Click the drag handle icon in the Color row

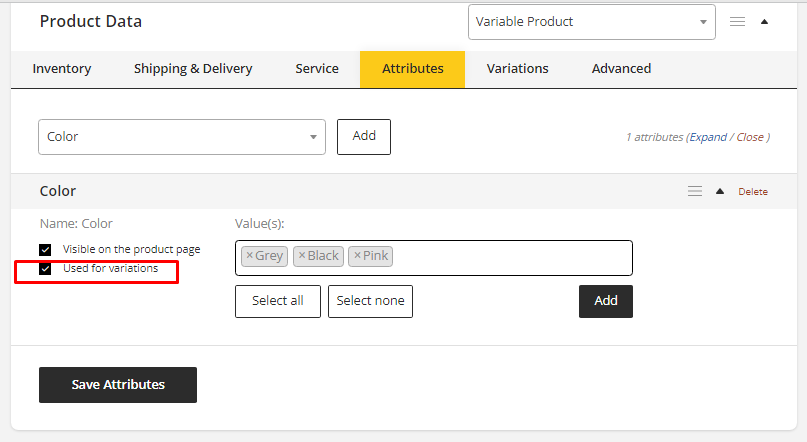pyautogui.click(x=695, y=191)
